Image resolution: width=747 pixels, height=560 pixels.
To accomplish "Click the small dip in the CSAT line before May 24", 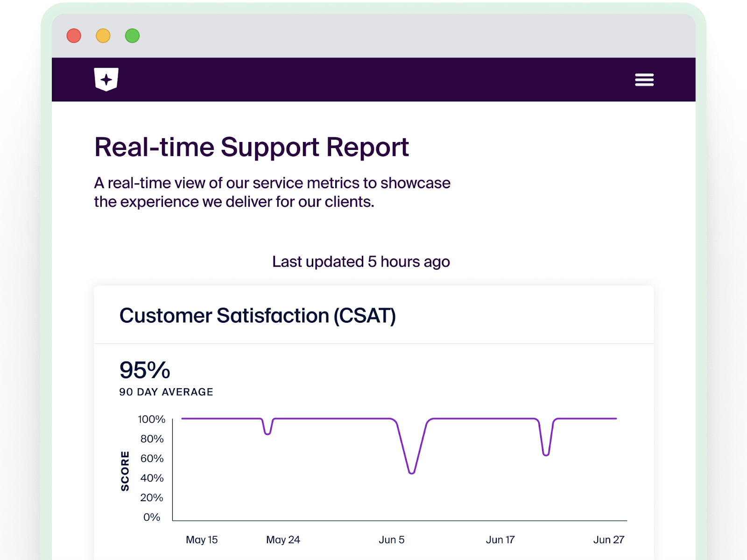I will point(268,433).
